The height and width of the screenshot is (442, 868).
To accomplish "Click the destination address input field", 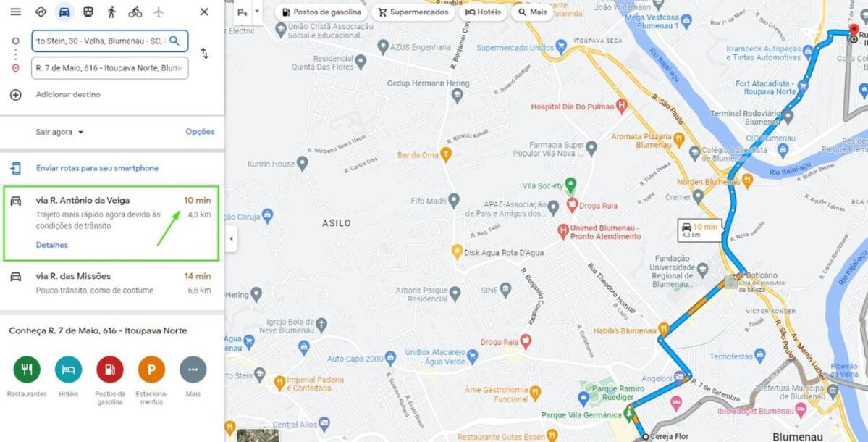I will click(x=109, y=68).
